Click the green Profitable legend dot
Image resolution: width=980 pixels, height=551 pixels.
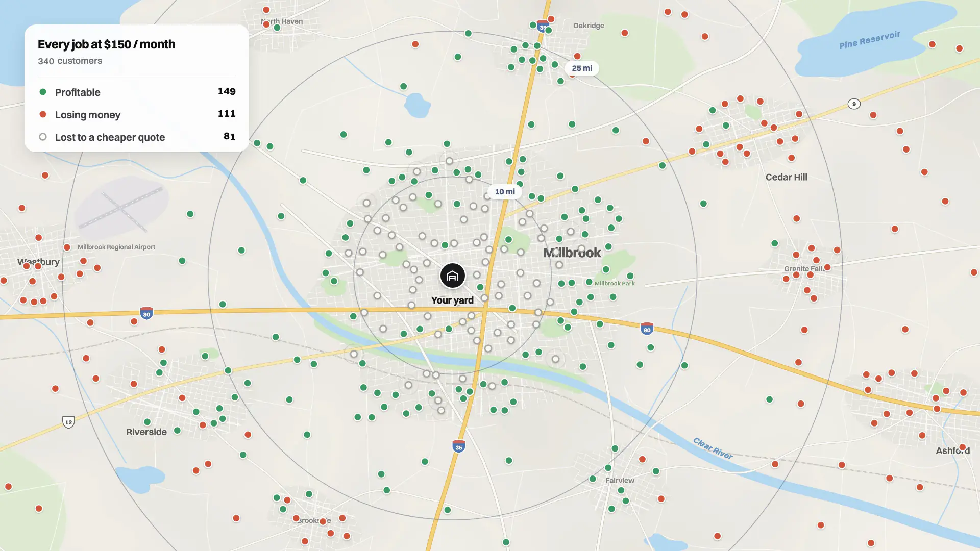coord(43,92)
